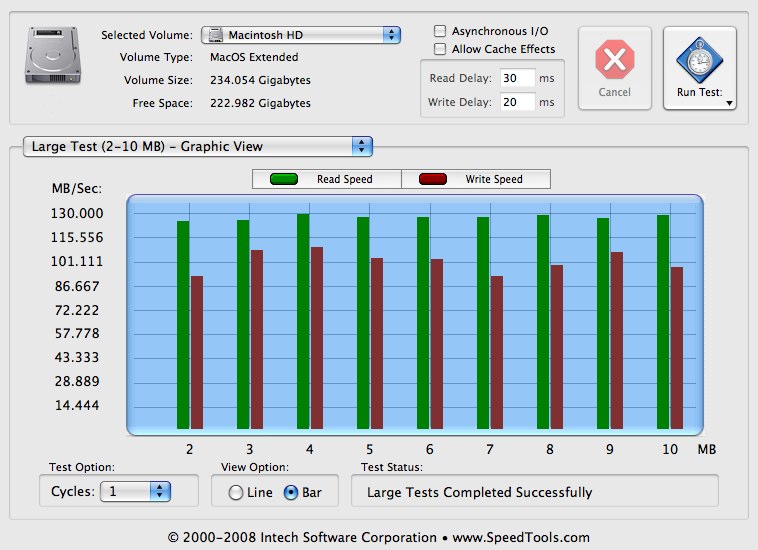This screenshot has width=758, height=550.
Task: Click the 'Run Test:' button label
Action: [700, 92]
